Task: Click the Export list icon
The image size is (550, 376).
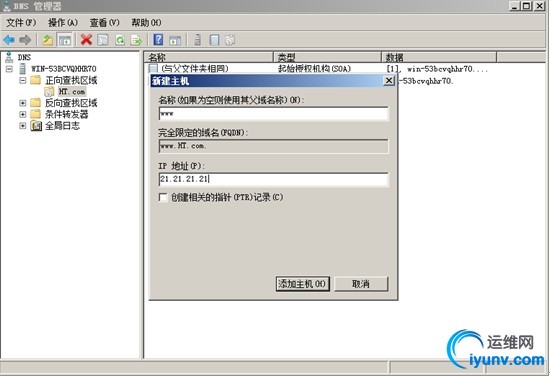Action: (136, 40)
